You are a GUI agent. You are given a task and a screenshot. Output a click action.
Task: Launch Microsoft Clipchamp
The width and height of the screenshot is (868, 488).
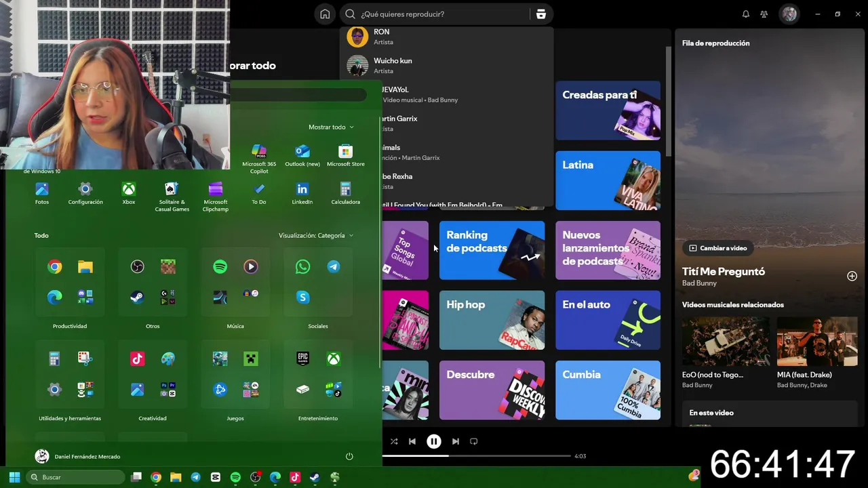coord(216,197)
